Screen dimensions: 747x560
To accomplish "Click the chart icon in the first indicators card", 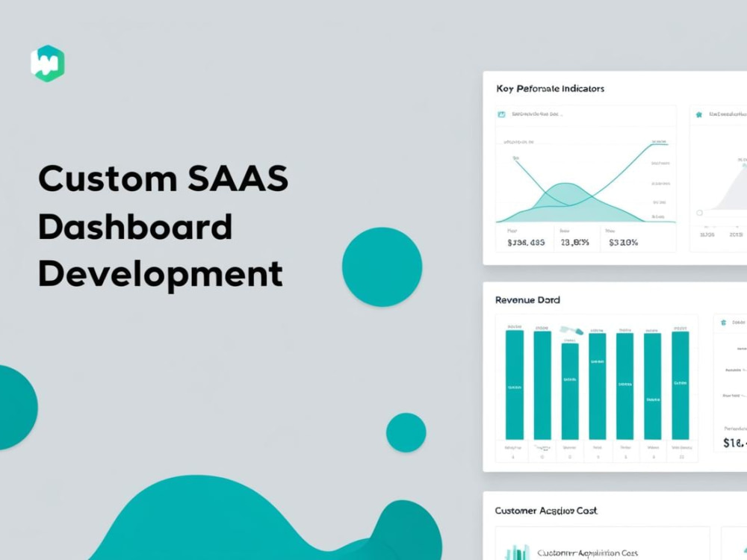I will tap(501, 114).
